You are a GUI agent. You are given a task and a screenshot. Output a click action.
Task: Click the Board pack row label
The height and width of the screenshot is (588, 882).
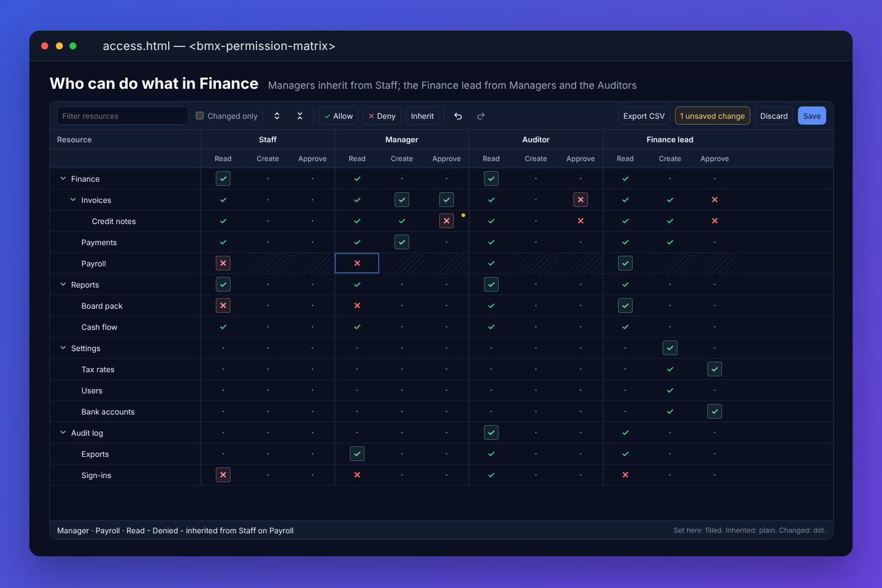point(102,306)
